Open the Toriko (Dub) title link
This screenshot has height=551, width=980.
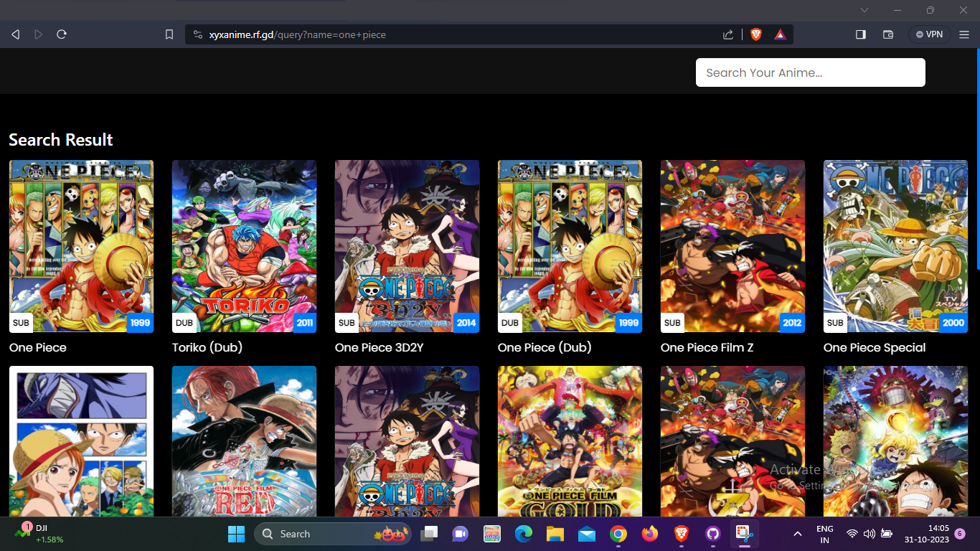[207, 347]
